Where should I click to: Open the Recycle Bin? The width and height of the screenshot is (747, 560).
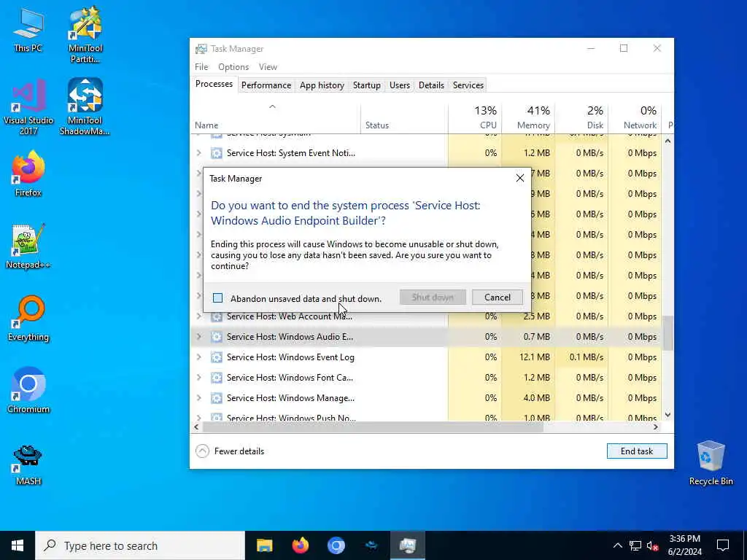711,463
